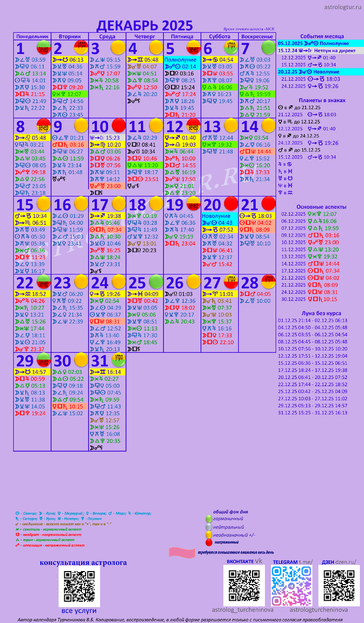Click the day 2 morning mood circle
The width and height of the screenshot is (364, 623).
point(80,48)
